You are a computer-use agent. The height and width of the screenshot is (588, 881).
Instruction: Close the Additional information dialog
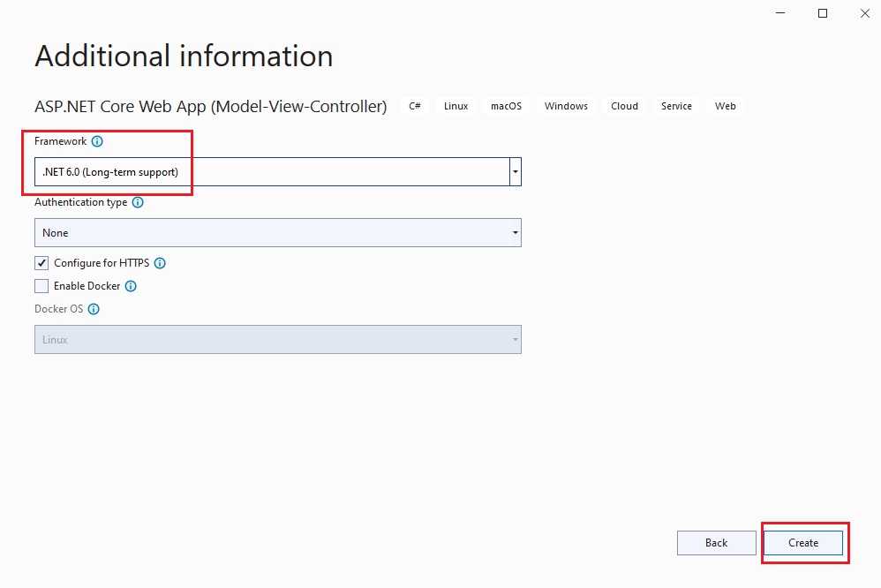pyautogui.click(x=865, y=13)
